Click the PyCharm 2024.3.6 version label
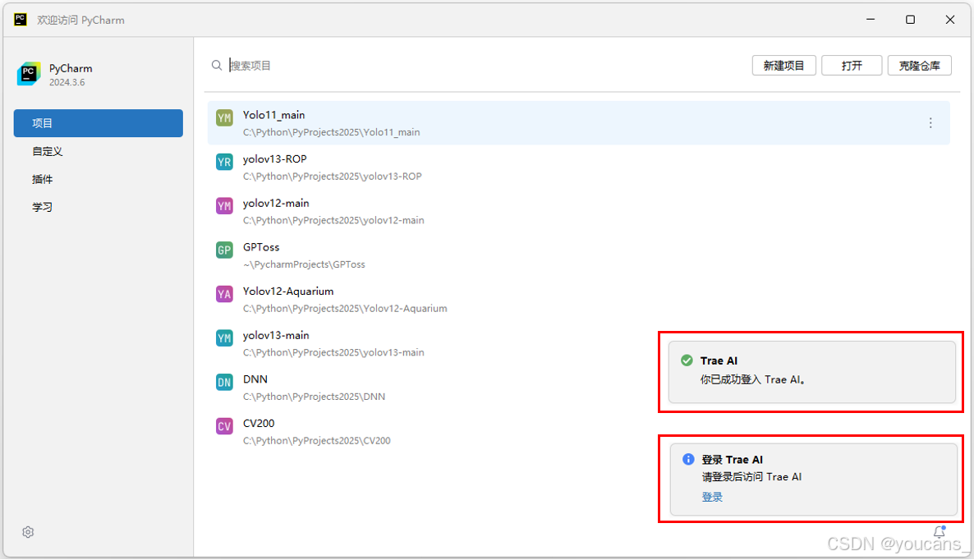Image resolution: width=974 pixels, height=560 pixels. coord(67,83)
